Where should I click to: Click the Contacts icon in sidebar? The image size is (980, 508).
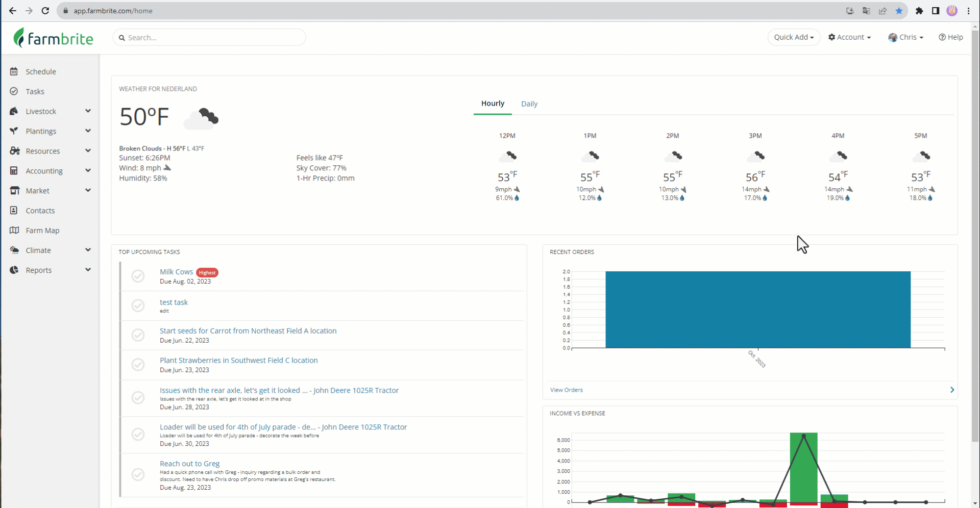14,211
